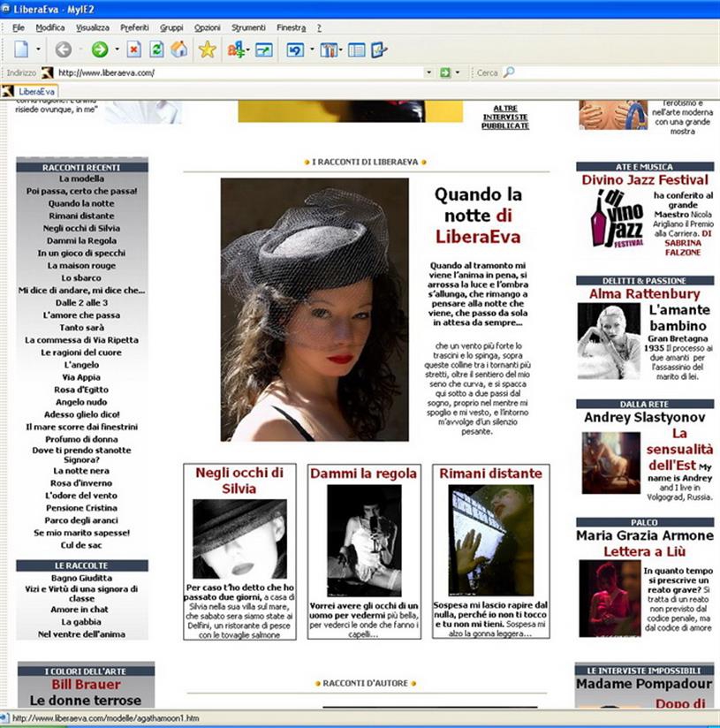
Task: Click the page-with-pencil edit icon
Action: (379, 49)
